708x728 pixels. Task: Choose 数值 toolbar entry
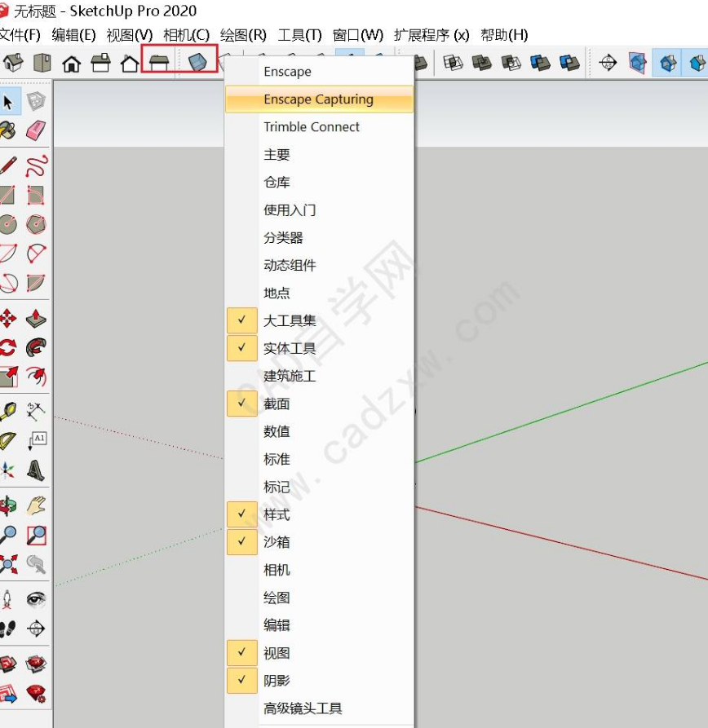319,431
